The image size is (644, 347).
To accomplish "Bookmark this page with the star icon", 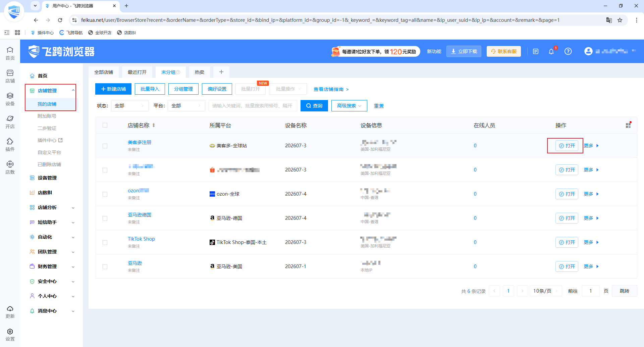I will [x=620, y=20].
